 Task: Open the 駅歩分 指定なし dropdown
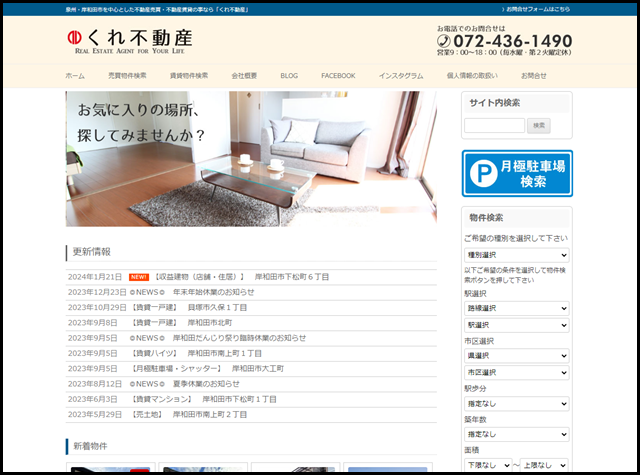[517, 404]
